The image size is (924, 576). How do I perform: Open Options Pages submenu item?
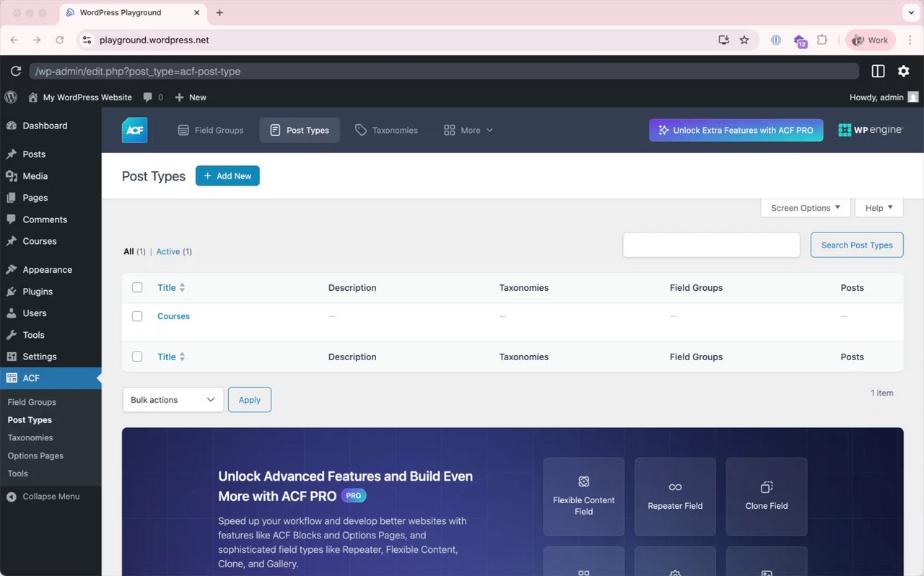point(35,455)
